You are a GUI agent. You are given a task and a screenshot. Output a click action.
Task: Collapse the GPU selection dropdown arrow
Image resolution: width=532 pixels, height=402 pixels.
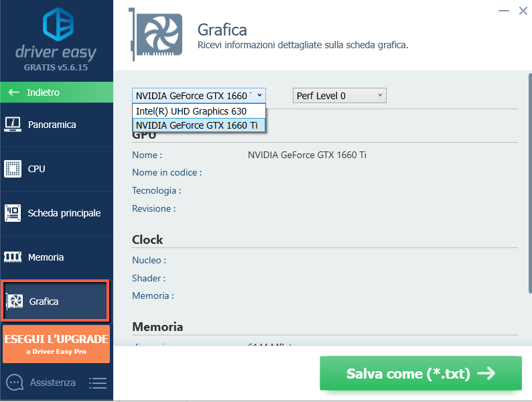coord(259,95)
